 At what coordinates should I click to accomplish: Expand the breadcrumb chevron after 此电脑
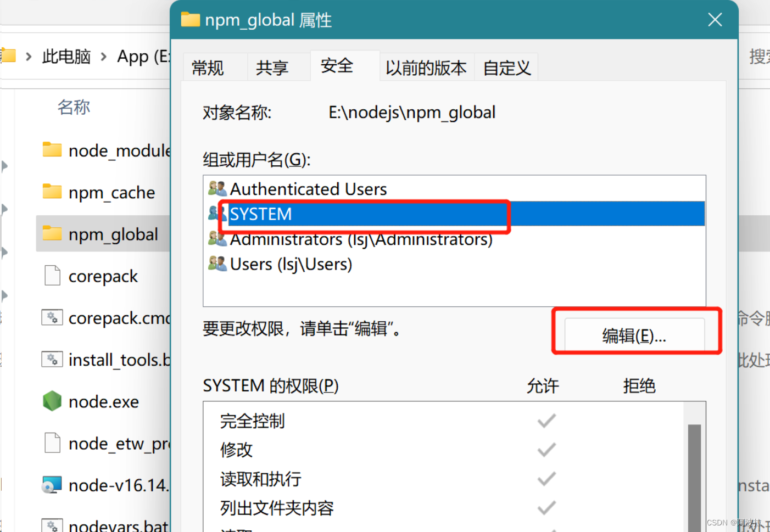[x=103, y=56]
